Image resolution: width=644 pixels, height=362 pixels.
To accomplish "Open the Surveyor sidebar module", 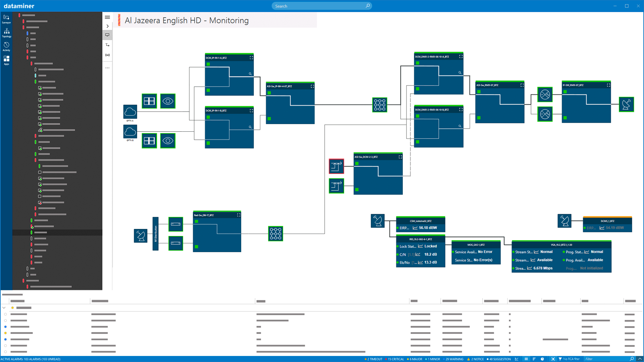I will [6, 19].
